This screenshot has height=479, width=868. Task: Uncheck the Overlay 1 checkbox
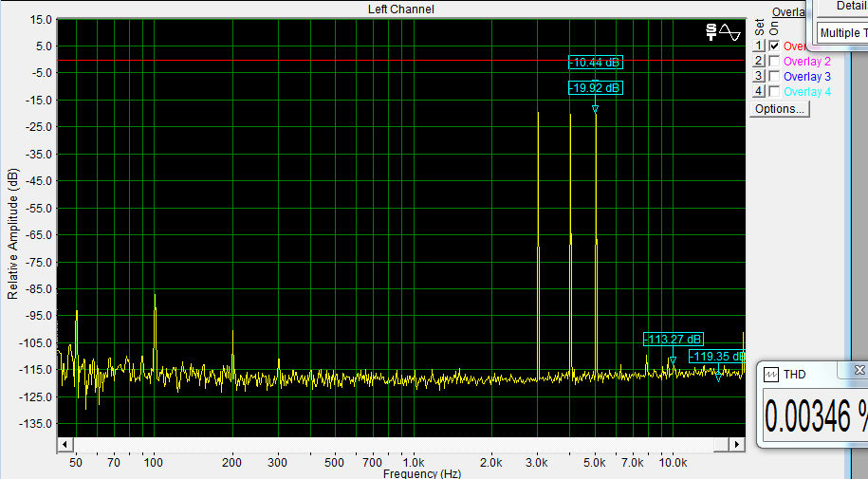point(774,46)
